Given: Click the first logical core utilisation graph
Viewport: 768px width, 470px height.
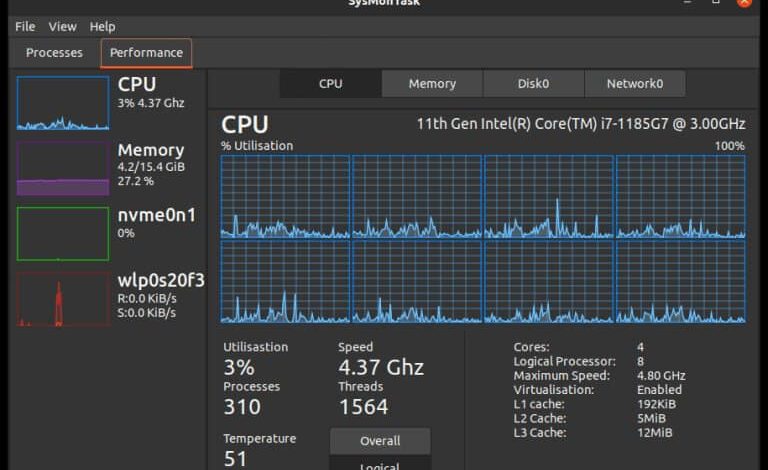Looking at the screenshot, I should pyautogui.click(x=285, y=197).
